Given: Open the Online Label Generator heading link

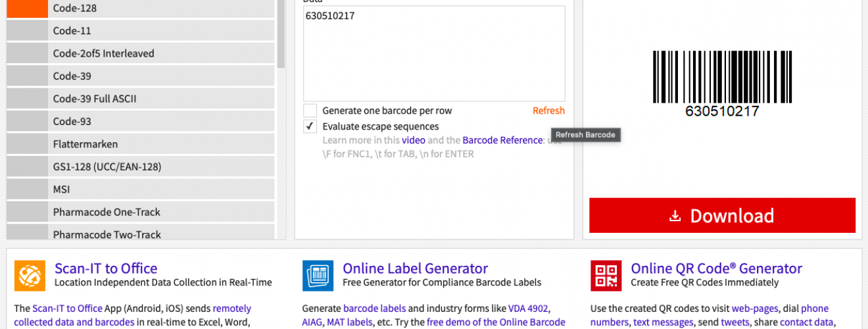Looking at the screenshot, I should 415,268.
